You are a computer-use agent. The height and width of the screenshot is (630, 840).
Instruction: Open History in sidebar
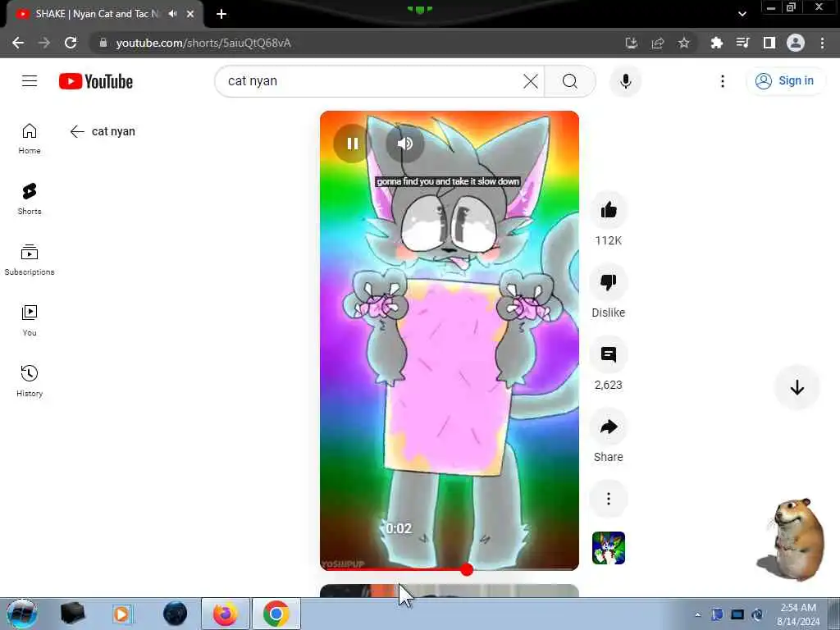click(x=30, y=381)
